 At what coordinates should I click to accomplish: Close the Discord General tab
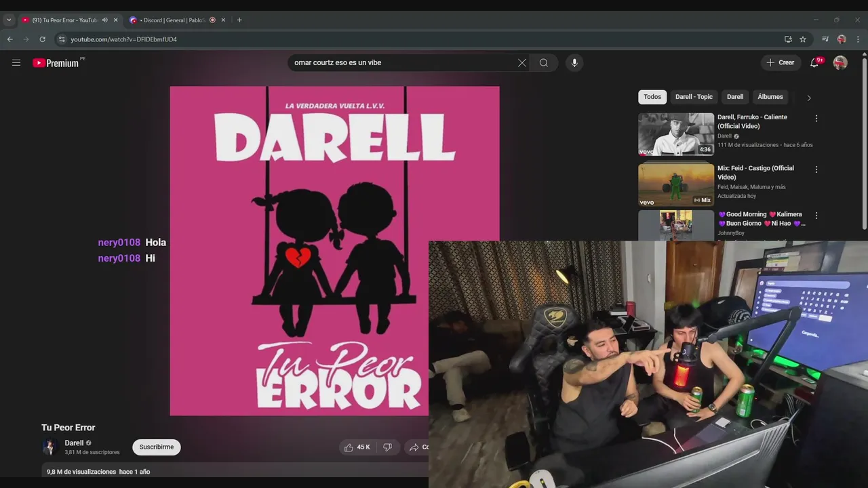click(x=223, y=20)
